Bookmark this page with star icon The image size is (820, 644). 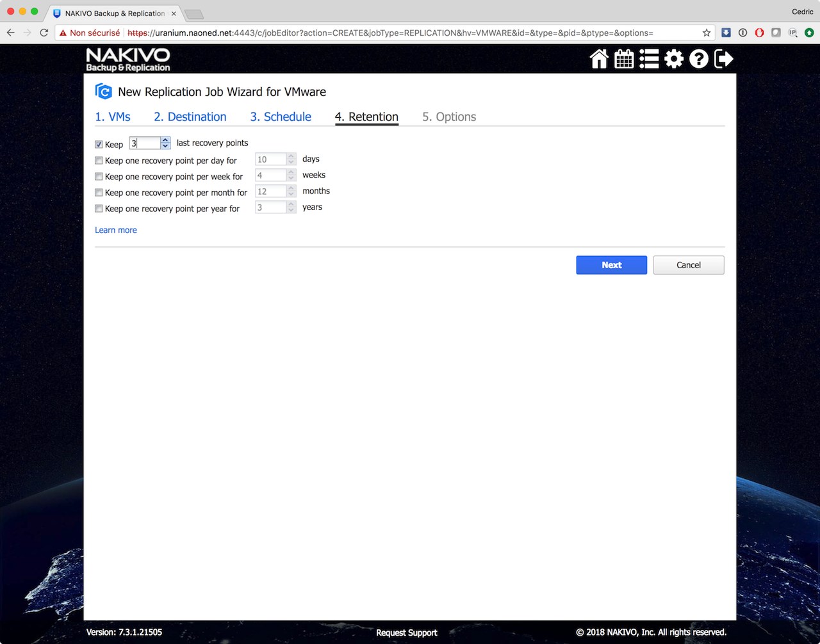click(x=707, y=33)
